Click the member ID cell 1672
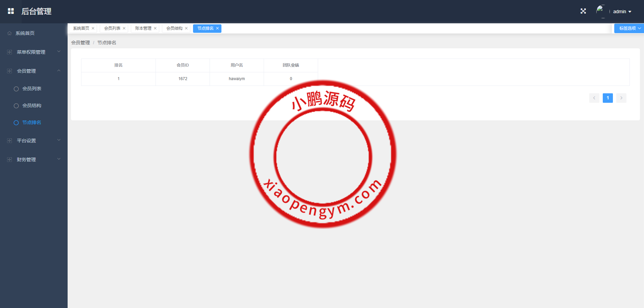Viewport: 644px width, 308px height. pos(183,79)
